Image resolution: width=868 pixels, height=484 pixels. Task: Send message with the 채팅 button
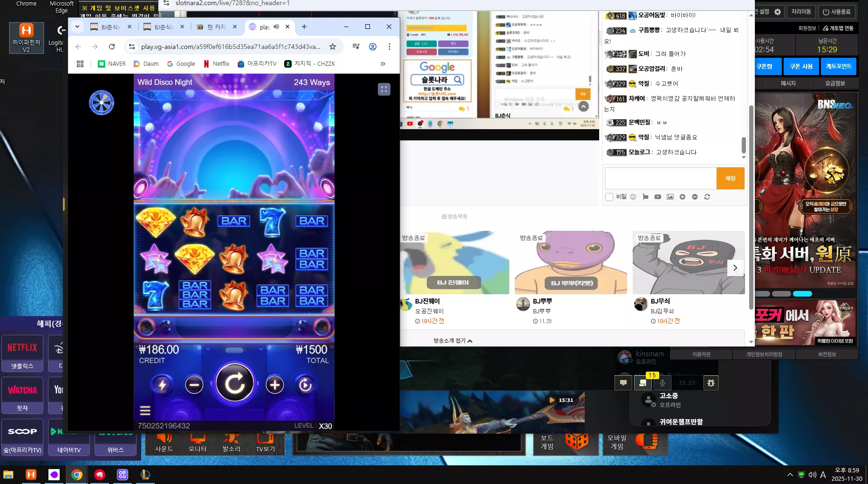731,178
